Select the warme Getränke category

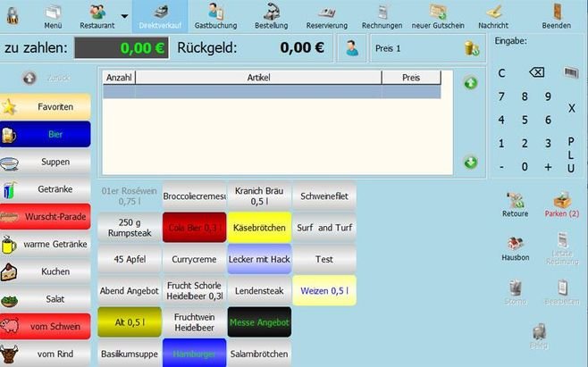(46, 244)
